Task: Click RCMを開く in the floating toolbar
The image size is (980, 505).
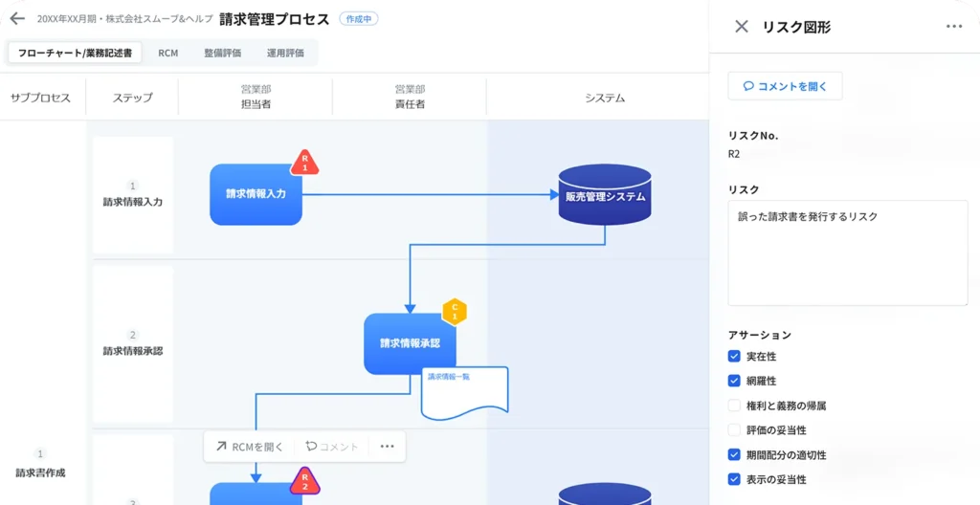Action: (x=250, y=447)
